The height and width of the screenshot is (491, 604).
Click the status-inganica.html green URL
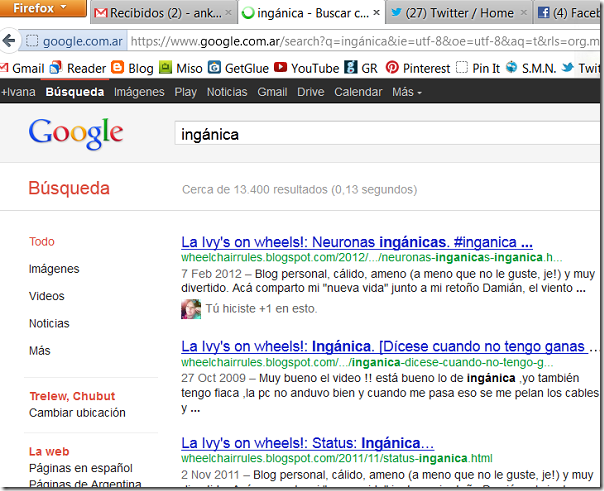(x=337, y=458)
